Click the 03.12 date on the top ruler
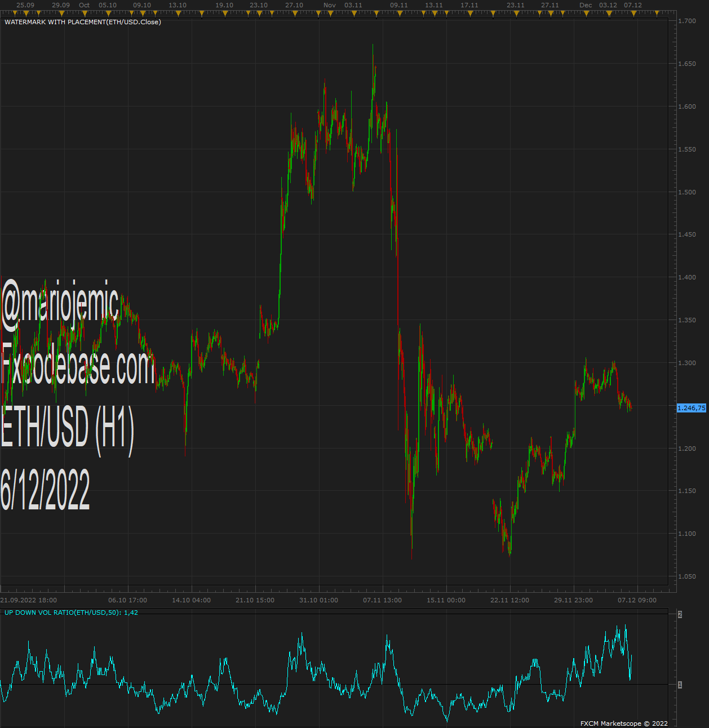 [x=608, y=5]
